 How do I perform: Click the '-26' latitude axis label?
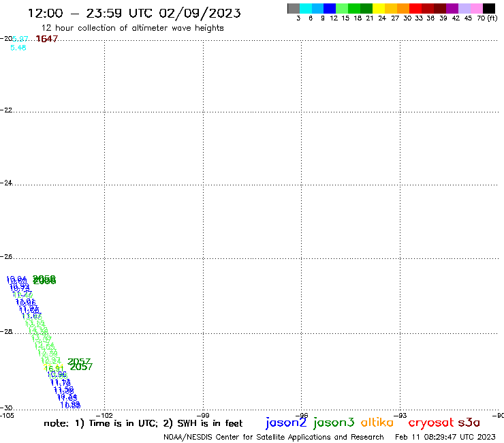[x=6, y=257]
